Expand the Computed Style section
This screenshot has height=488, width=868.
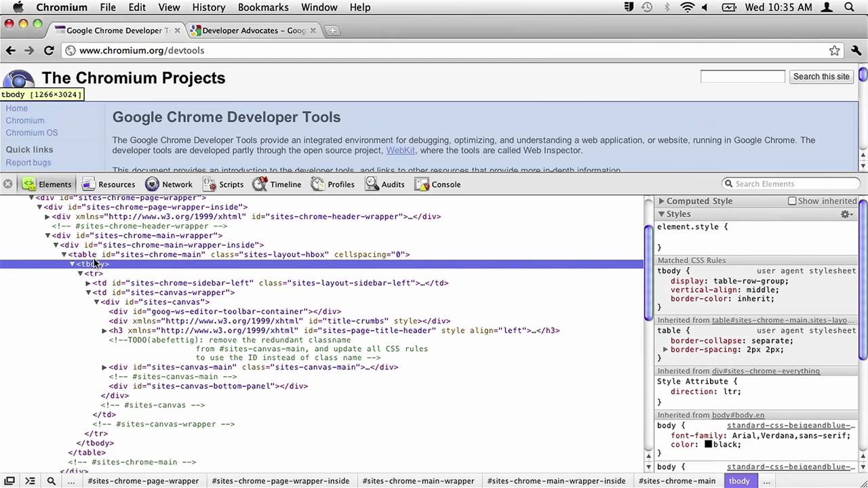(661, 201)
